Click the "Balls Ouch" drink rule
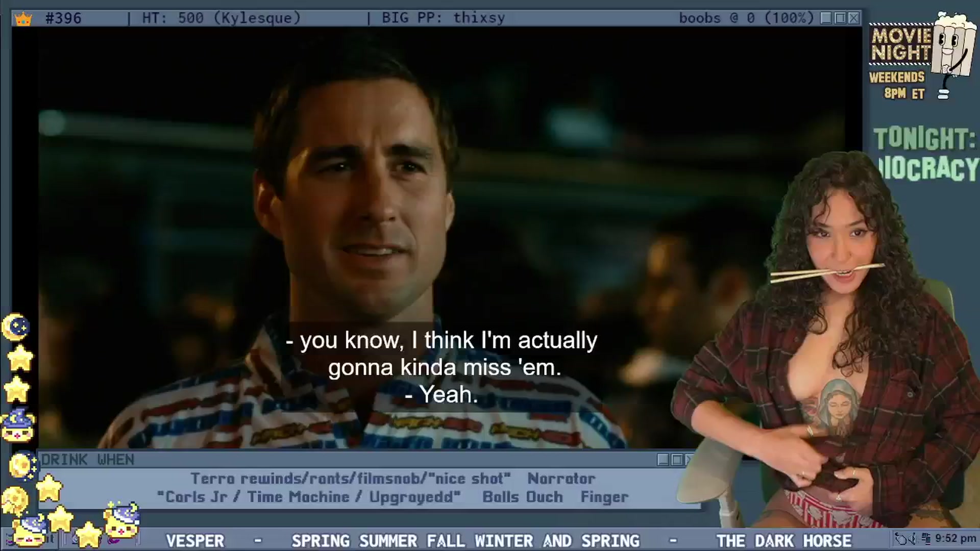Viewport: 980px width, 551px height. coord(523,497)
